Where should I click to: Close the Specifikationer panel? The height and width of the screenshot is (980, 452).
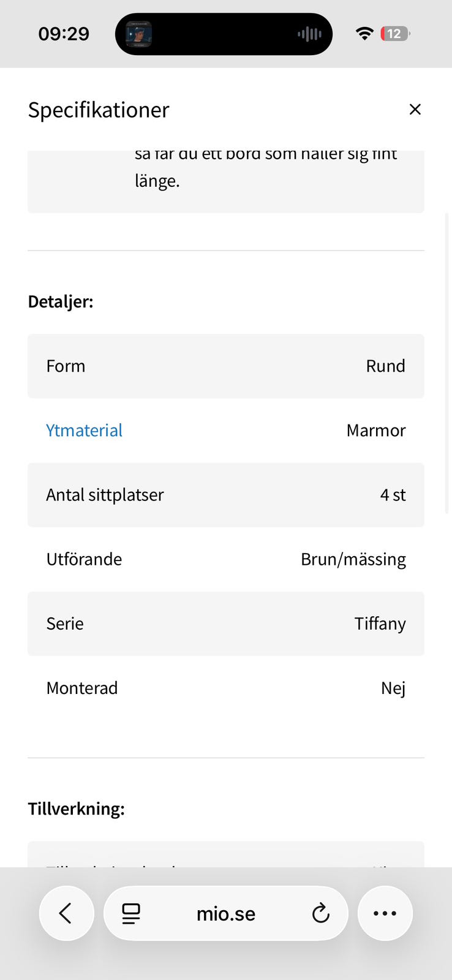415,110
